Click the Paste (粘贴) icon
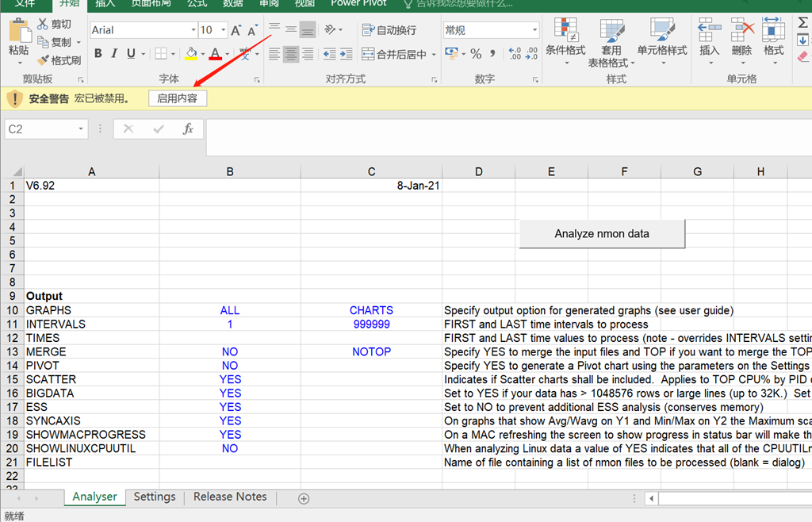The image size is (812, 522). [x=19, y=30]
